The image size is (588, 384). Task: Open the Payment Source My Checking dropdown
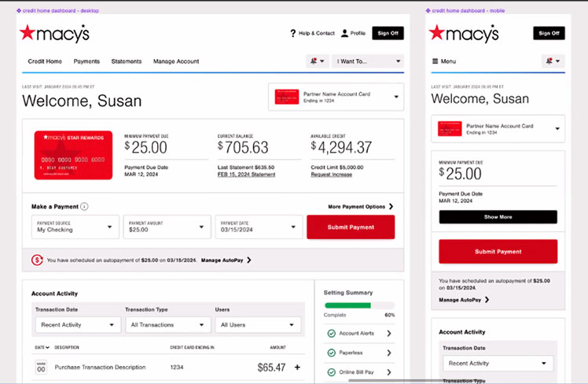(x=75, y=227)
